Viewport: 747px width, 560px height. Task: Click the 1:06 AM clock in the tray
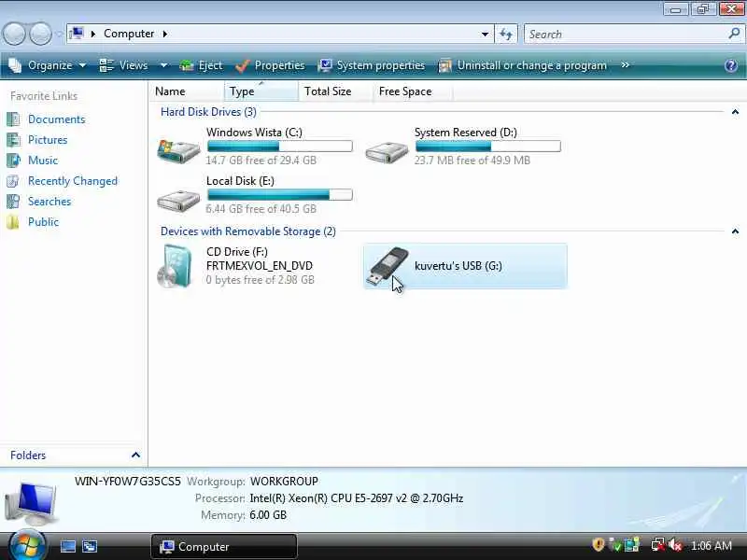[712, 545]
